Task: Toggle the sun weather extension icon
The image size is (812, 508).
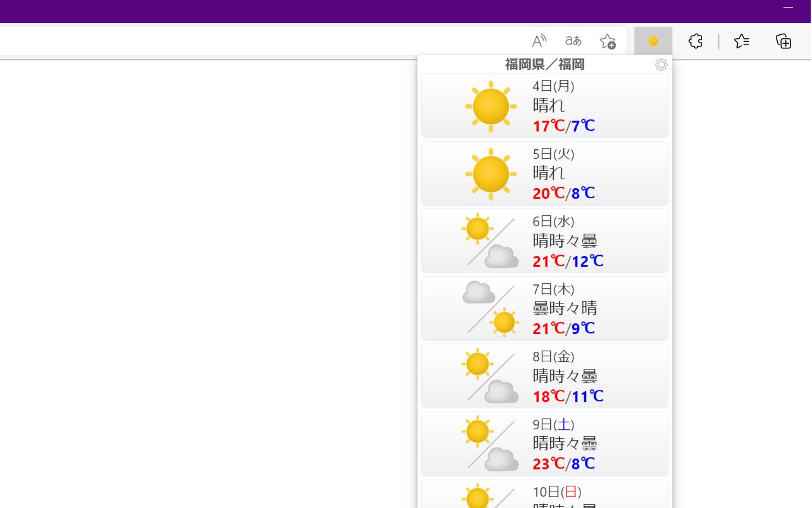Action: pos(653,41)
